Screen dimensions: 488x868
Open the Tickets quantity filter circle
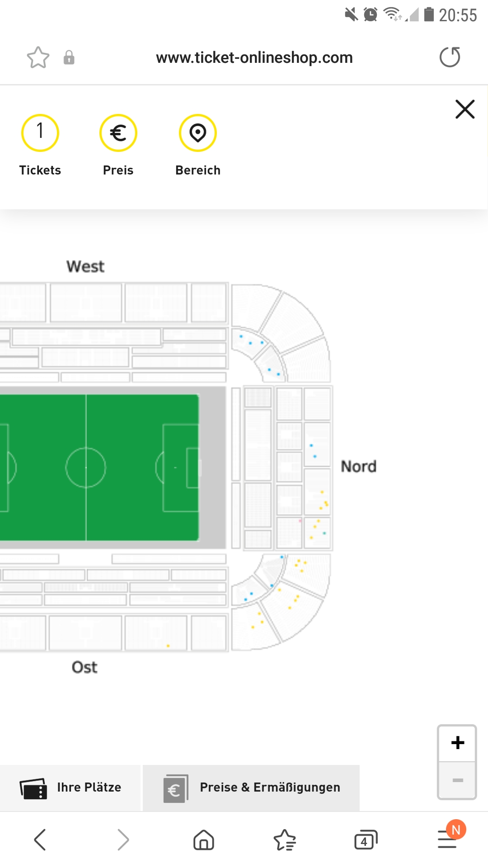pos(40,133)
